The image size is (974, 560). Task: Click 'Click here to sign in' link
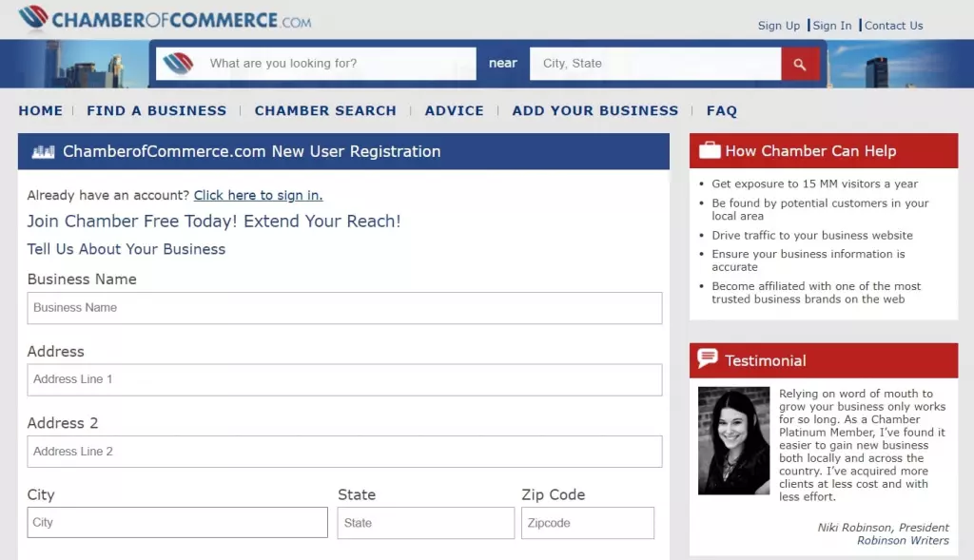point(259,195)
